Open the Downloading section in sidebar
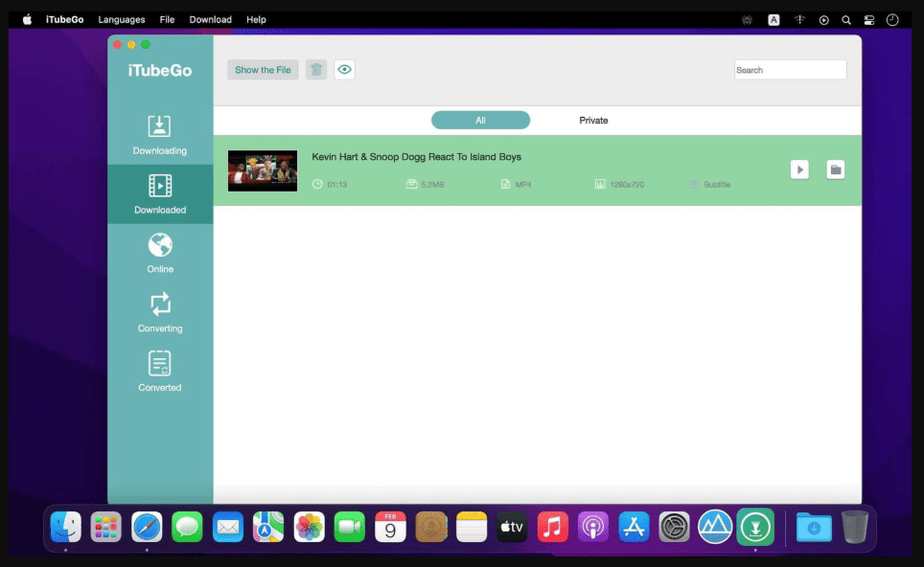This screenshot has width=924, height=567. pos(160,135)
